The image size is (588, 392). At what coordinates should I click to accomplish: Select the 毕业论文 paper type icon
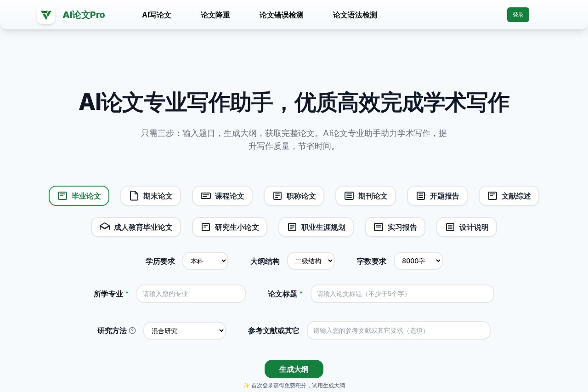[x=62, y=196]
